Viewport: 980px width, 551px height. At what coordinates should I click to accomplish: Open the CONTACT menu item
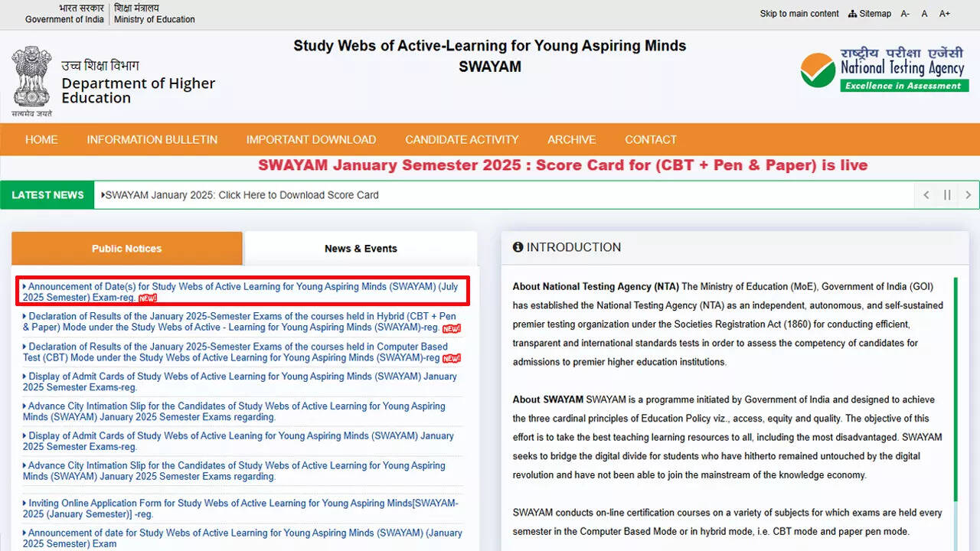point(651,139)
